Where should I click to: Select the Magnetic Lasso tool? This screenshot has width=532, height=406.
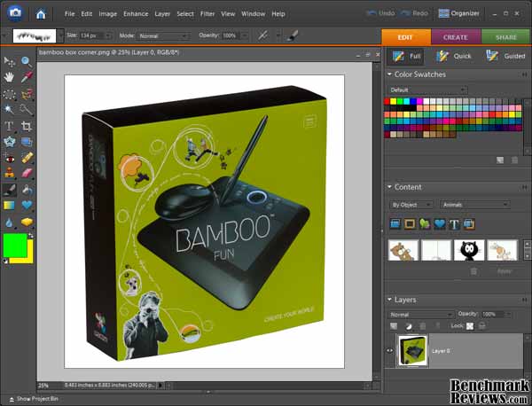tap(27, 94)
